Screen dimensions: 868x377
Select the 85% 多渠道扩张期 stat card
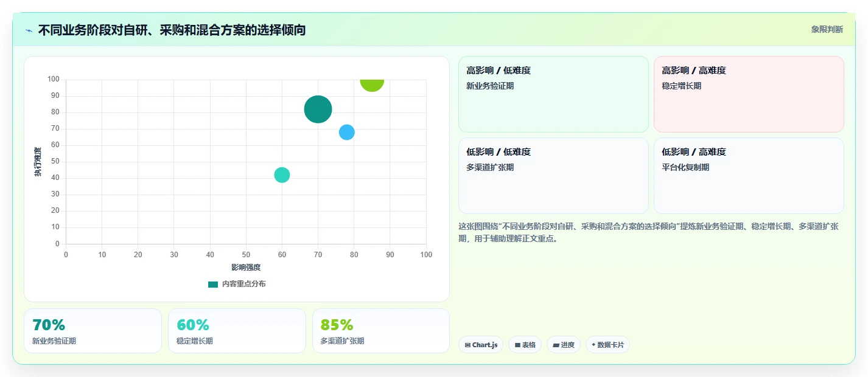(381, 331)
